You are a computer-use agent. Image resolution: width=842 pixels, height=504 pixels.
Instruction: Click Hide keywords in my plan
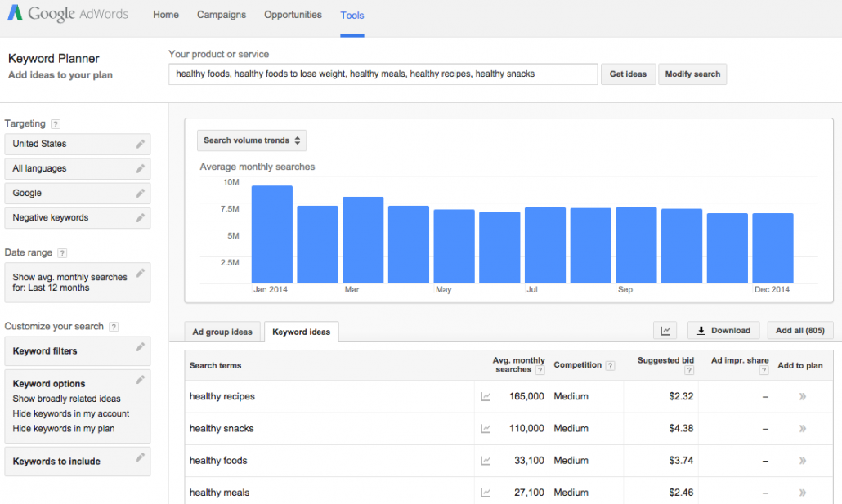point(64,429)
